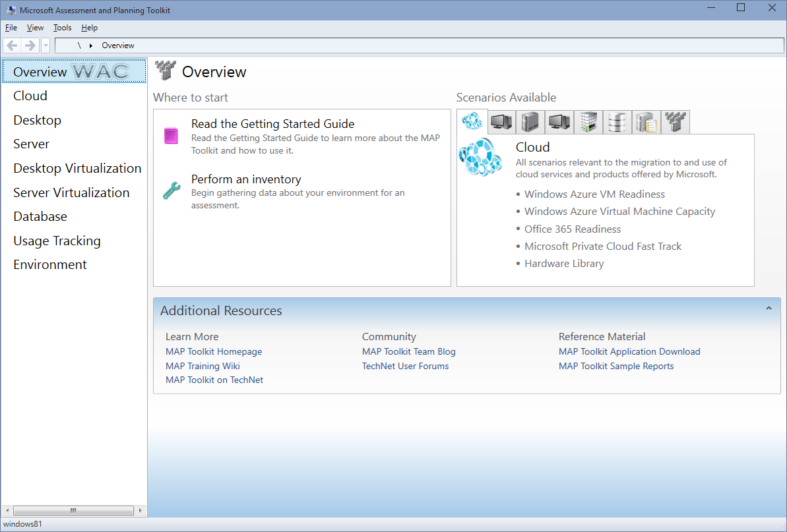Click the sidebar horizontal scrollbar thumb
Viewport: 787px width, 532px height.
(73, 510)
